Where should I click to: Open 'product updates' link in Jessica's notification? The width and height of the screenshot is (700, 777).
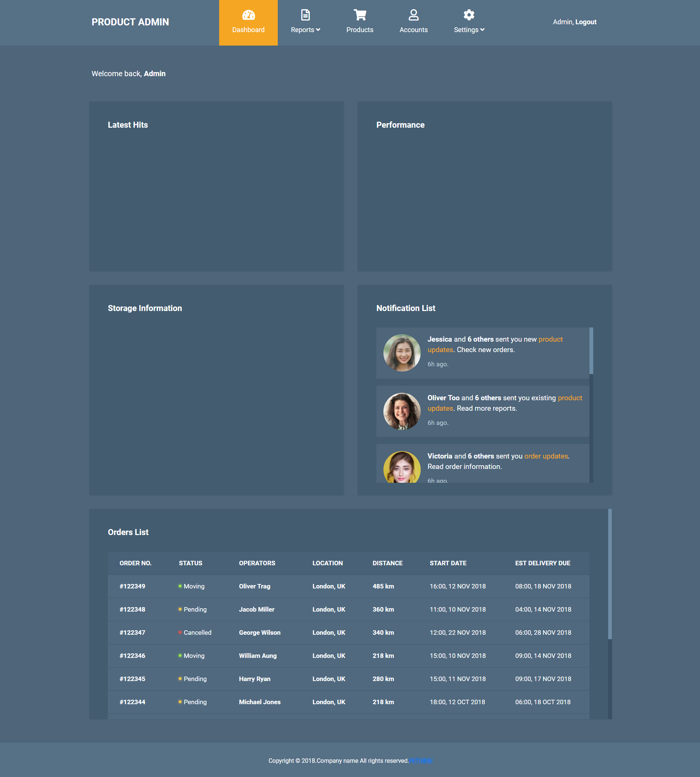click(550, 339)
